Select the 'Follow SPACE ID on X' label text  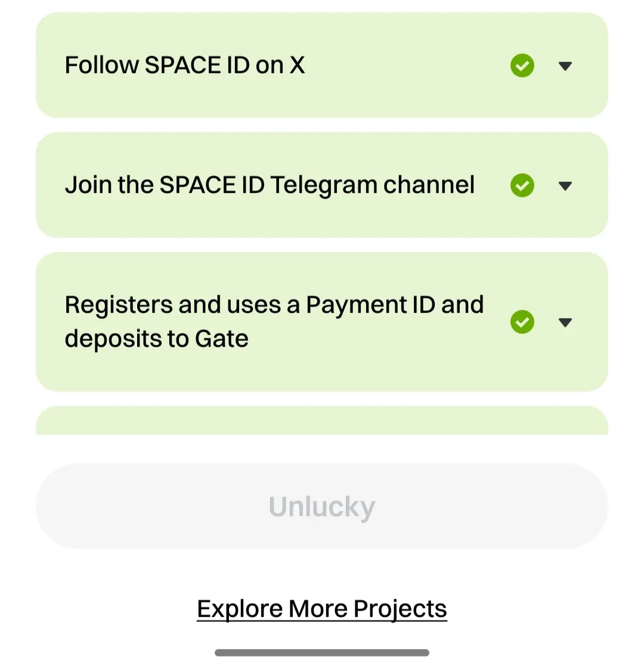[185, 65]
